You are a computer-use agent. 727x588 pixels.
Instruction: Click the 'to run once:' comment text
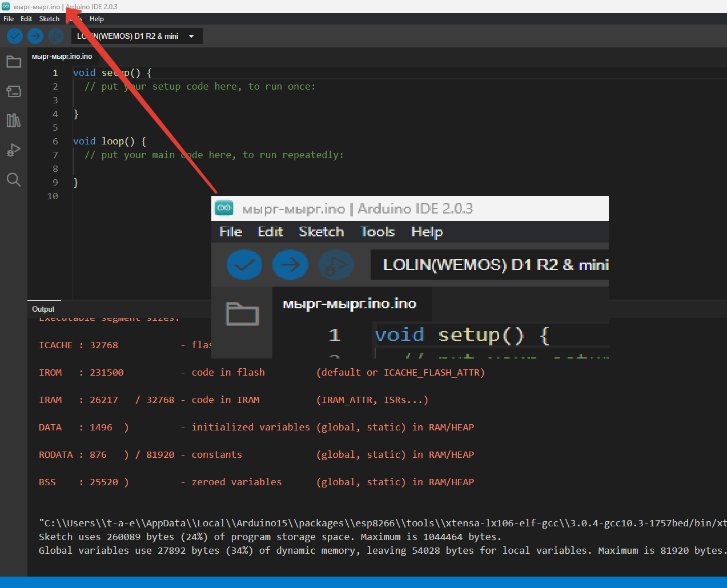[282, 86]
